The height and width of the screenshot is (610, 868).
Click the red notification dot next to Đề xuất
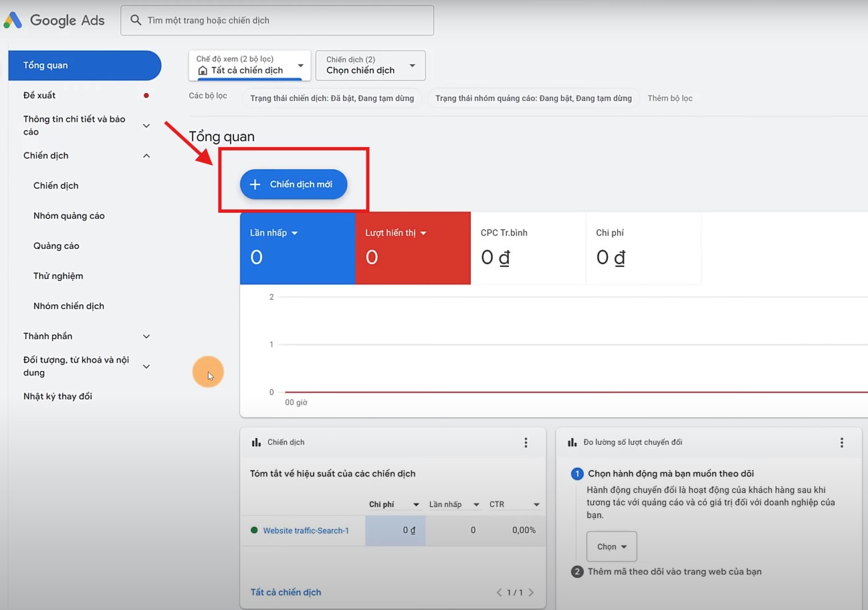[x=146, y=95]
